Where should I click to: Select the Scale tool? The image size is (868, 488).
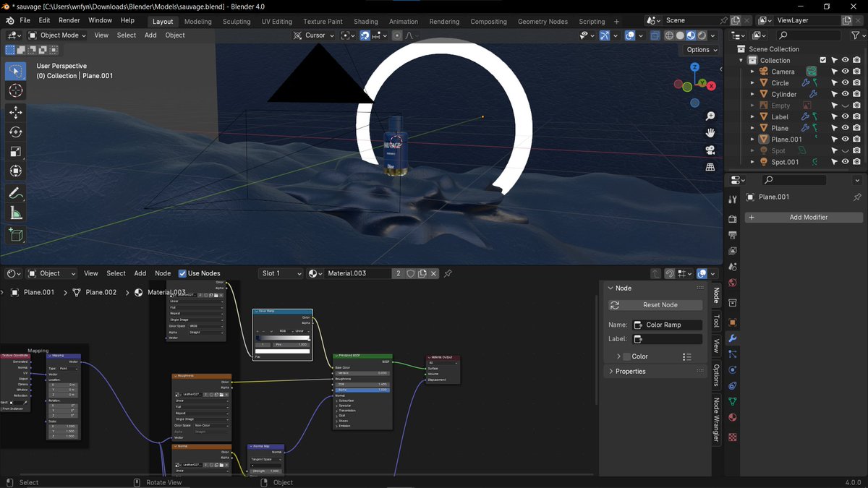click(x=16, y=151)
